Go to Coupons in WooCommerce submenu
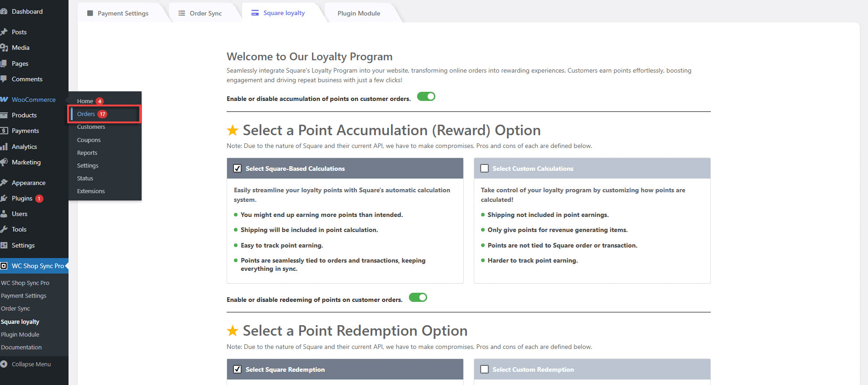Image resolution: width=868 pixels, height=385 pixels. coord(89,140)
